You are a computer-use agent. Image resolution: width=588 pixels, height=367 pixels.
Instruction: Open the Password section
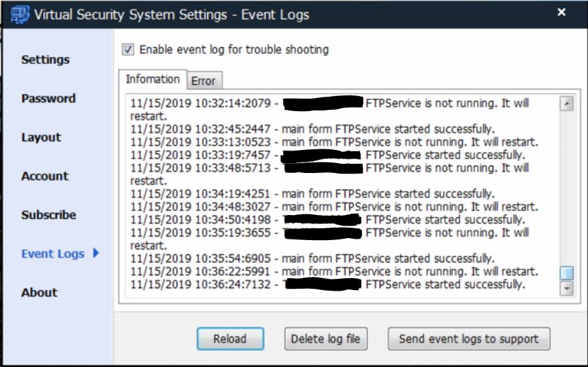(x=48, y=99)
